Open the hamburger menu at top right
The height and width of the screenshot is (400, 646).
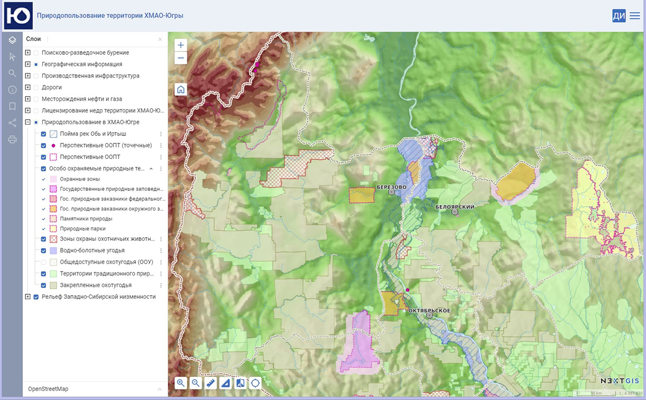coord(635,16)
